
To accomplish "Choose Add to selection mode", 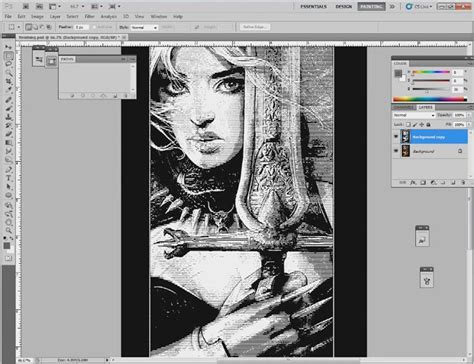I will [35, 27].
